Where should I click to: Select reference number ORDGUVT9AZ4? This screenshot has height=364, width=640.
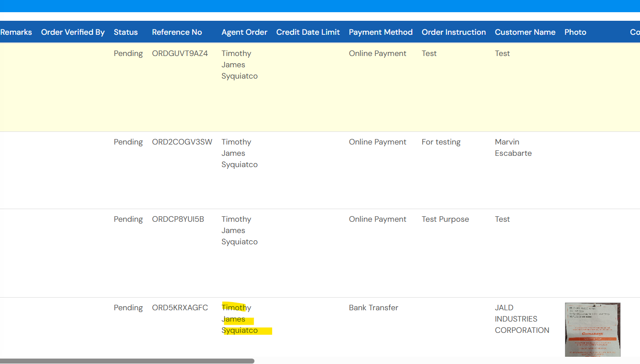coord(180,53)
